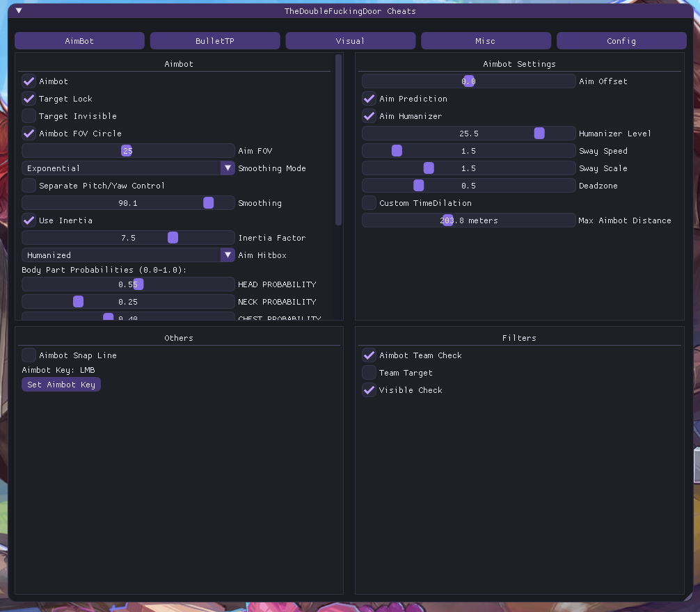This screenshot has height=612, width=700.
Task: Click the Humanizer Level slider
Action: (539, 134)
